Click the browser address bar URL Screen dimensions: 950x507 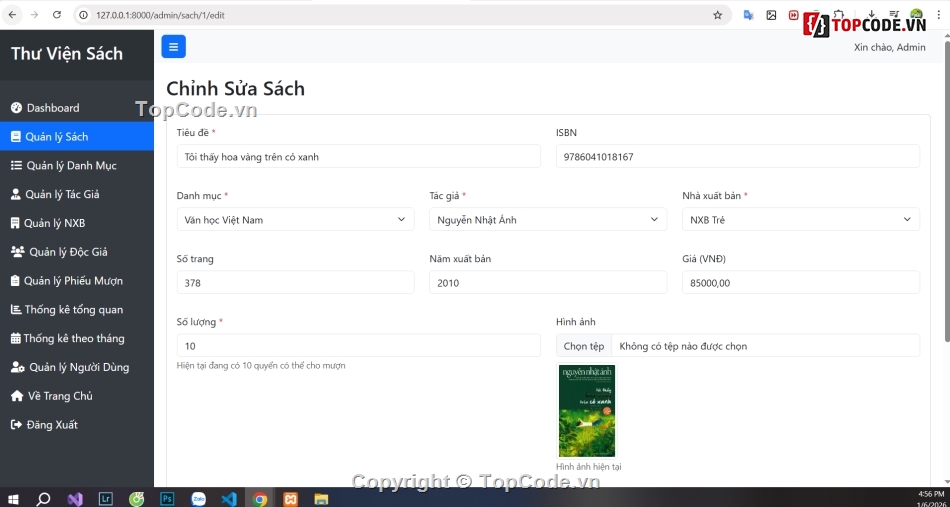[x=160, y=15]
